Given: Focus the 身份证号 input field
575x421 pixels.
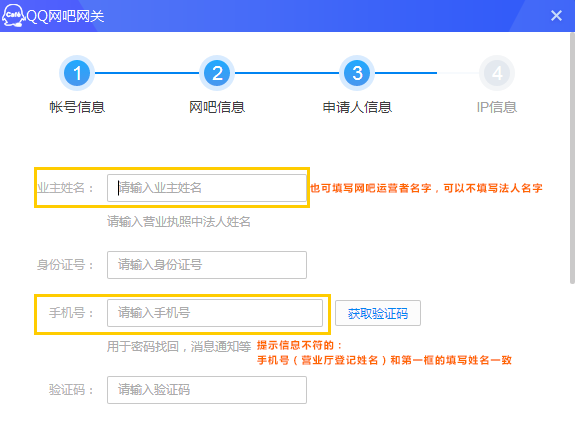Looking at the screenshot, I should [x=207, y=265].
